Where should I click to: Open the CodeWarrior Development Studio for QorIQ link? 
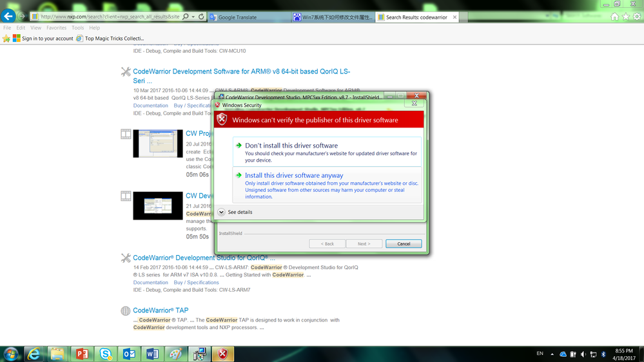click(204, 258)
